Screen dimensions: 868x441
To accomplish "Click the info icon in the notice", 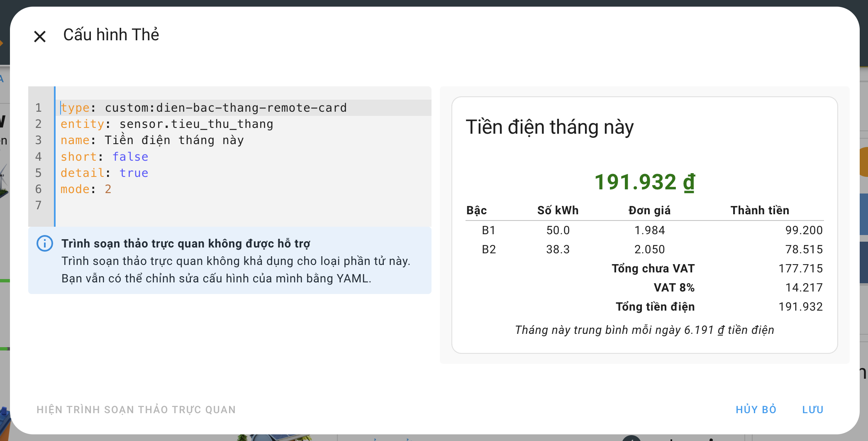I will (45, 243).
